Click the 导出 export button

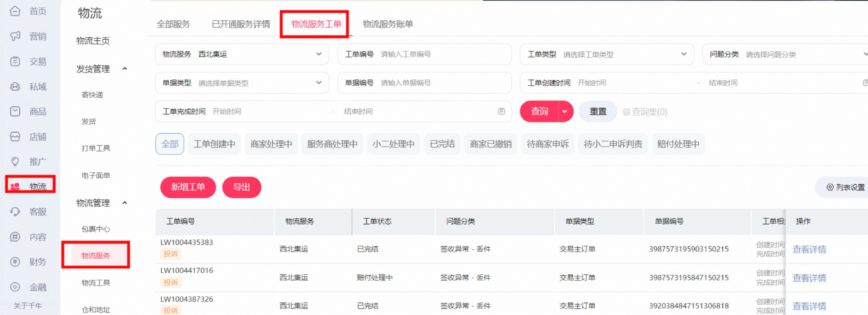242,187
